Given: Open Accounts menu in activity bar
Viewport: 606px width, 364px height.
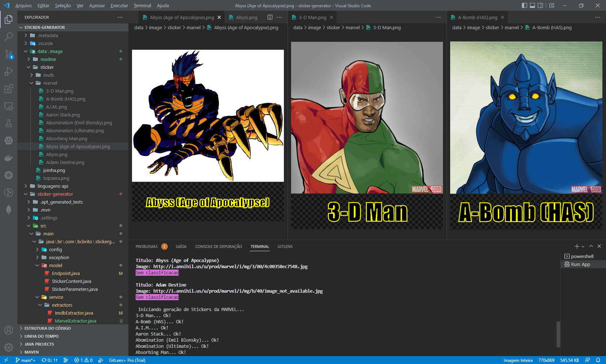Looking at the screenshot, I should tap(9, 330).
